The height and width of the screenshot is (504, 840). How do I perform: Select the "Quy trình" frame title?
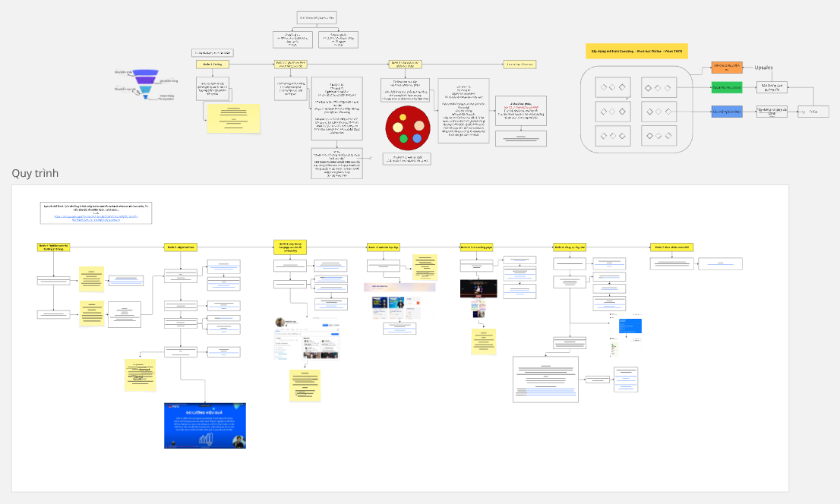click(35, 174)
